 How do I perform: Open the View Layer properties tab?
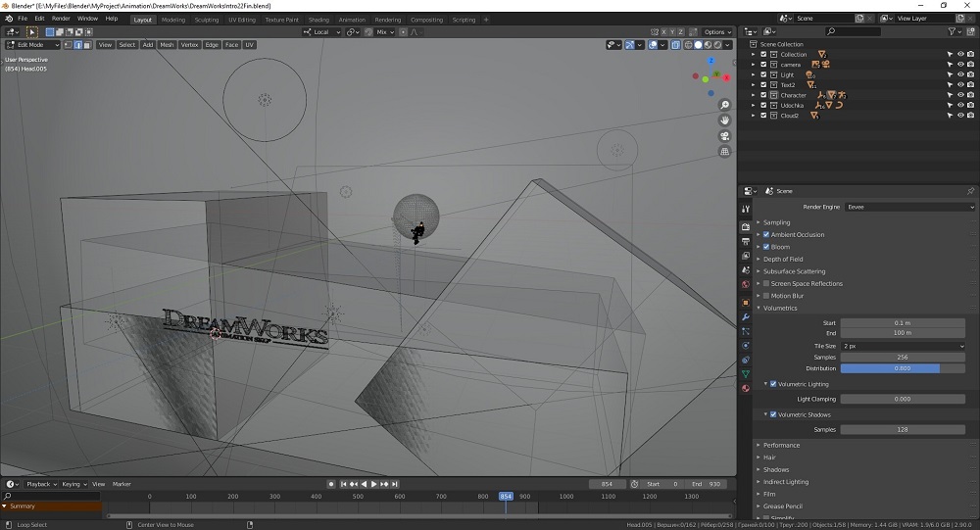(x=746, y=256)
